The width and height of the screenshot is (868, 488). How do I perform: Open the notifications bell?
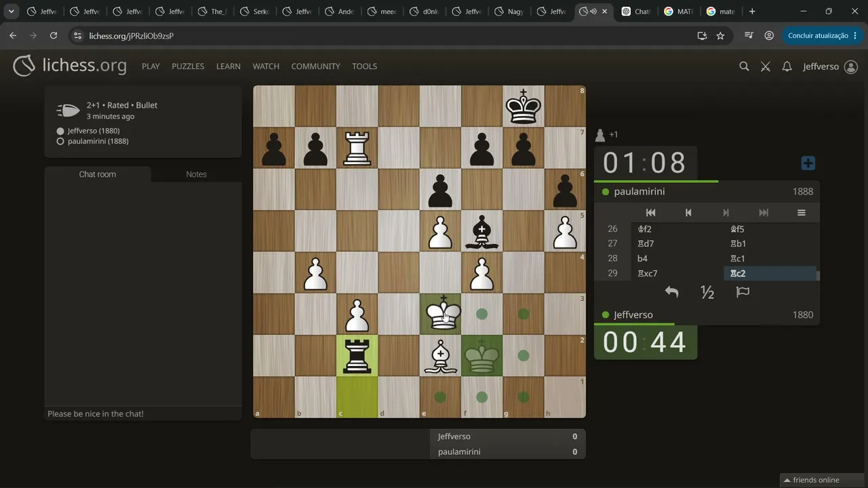click(x=787, y=66)
